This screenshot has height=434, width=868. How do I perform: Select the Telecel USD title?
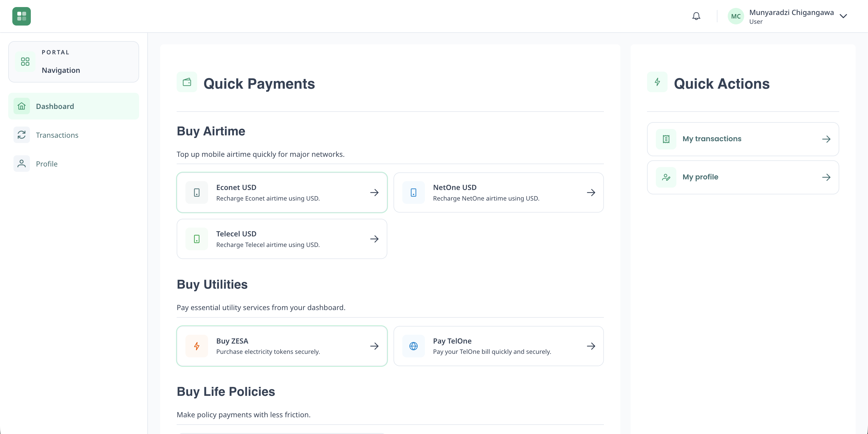(236, 234)
